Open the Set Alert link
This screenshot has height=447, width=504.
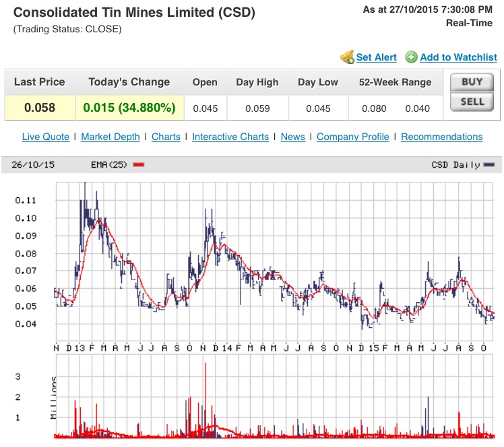[377, 57]
